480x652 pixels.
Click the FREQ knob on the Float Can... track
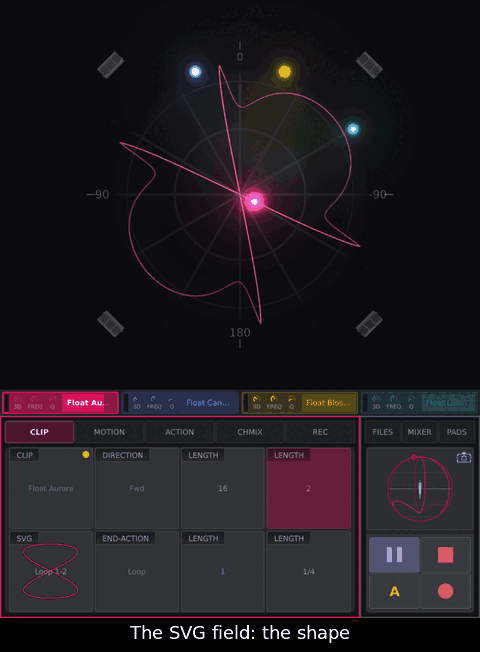coord(154,399)
